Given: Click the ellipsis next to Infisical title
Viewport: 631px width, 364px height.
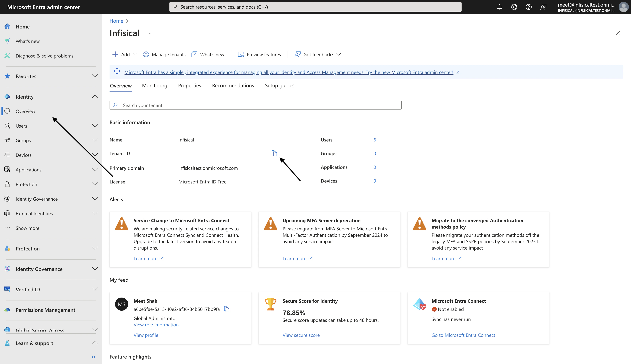Looking at the screenshot, I should point(151,33).
